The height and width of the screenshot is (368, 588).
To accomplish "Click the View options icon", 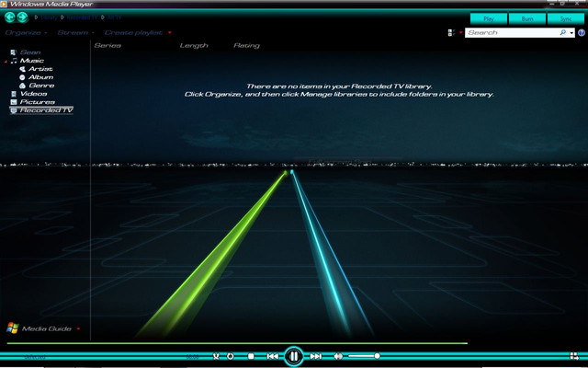I will tap(451, 33).
